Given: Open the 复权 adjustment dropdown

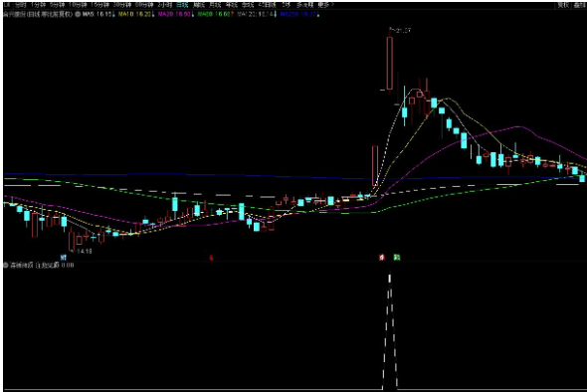Looking at the screenshot, I should click(x=563, y=5).
